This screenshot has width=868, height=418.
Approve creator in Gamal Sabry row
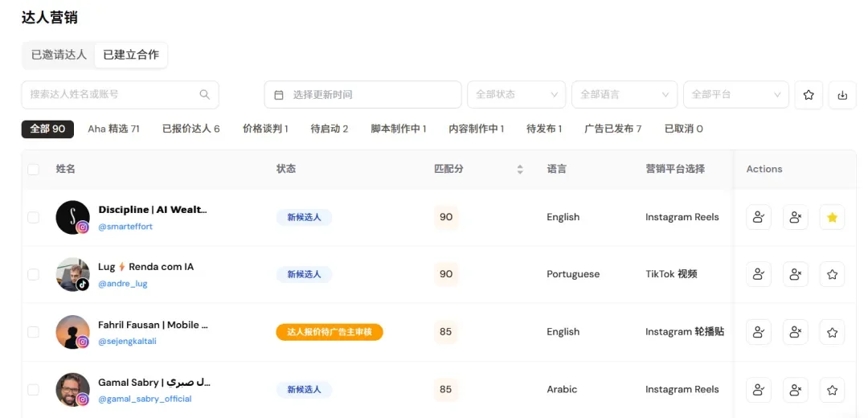coord(759,390)
